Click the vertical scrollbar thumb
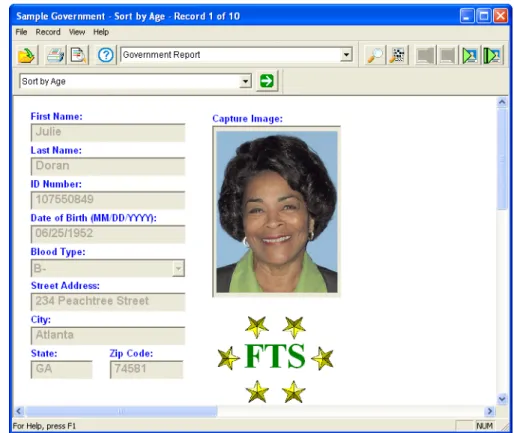This screenshot has height=433, width=514. (502, 159)
